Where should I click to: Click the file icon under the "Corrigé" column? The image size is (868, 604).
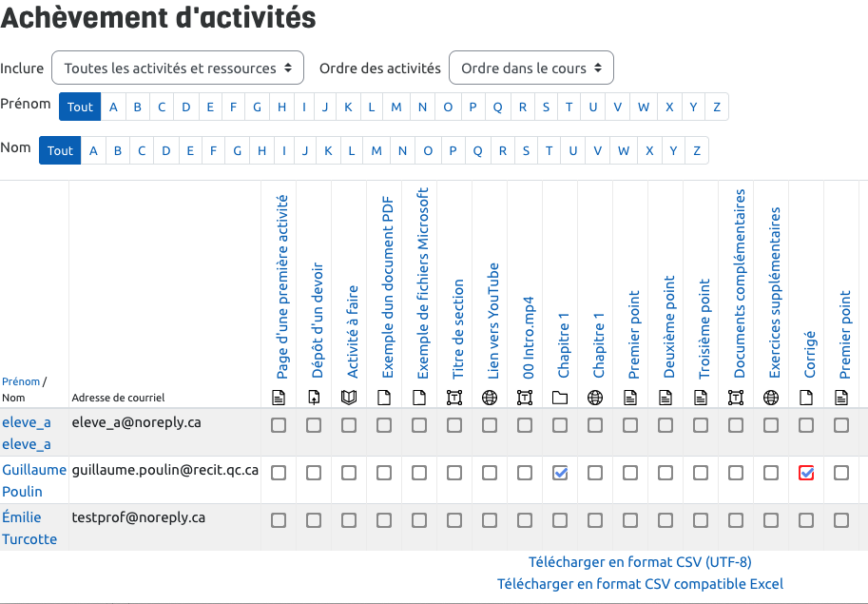806,398
